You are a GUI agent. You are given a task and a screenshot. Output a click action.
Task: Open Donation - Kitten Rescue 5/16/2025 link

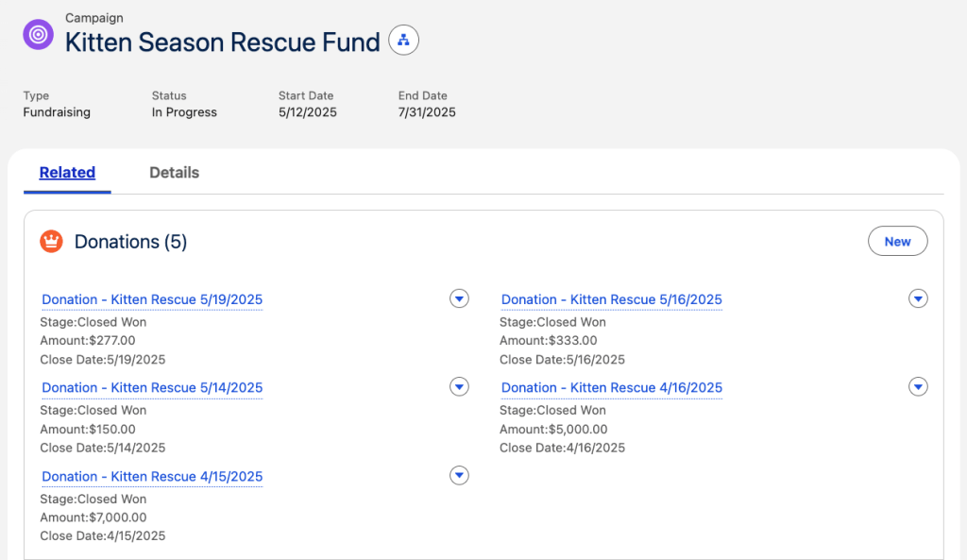click(611, 299)
